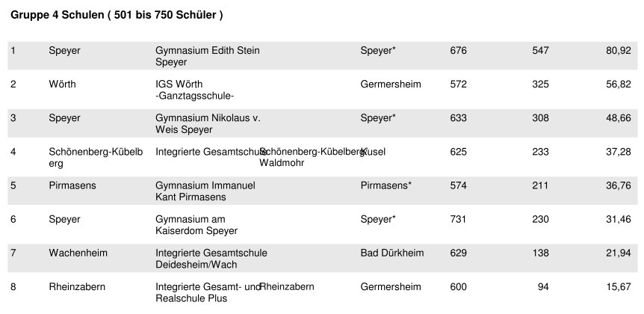Image resolution: width=644 pixels, height=314 pixels.
Task: Click the value 56,82 in row 2
Action: [618, 84]
